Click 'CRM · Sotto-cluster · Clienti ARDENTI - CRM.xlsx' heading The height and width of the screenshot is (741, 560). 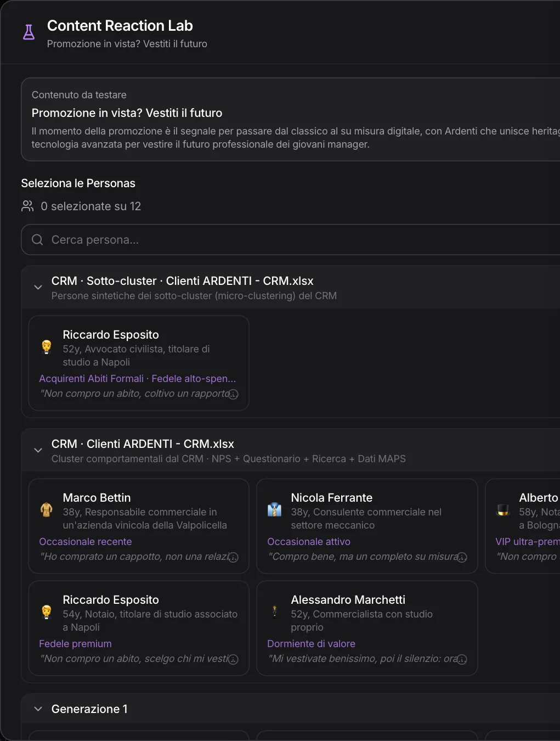click(x=183, y=280)
